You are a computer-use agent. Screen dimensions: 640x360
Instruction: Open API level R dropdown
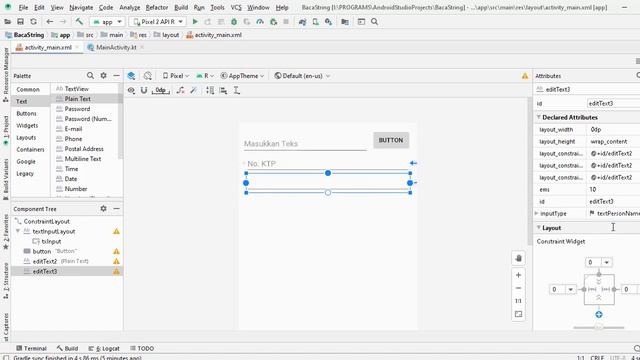(205, 76)
